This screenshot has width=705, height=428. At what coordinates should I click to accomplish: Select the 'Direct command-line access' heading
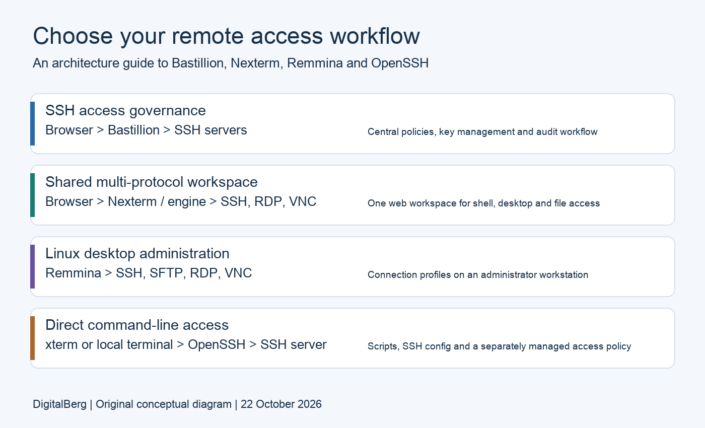coord(137,325)
